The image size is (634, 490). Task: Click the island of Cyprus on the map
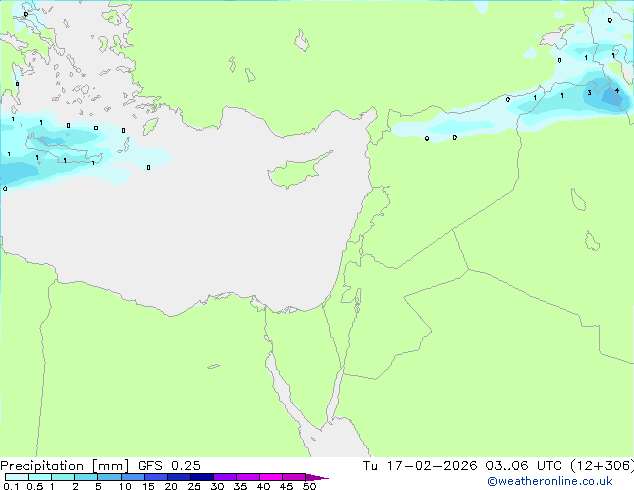pyautogui.click(x=300, y=170)
